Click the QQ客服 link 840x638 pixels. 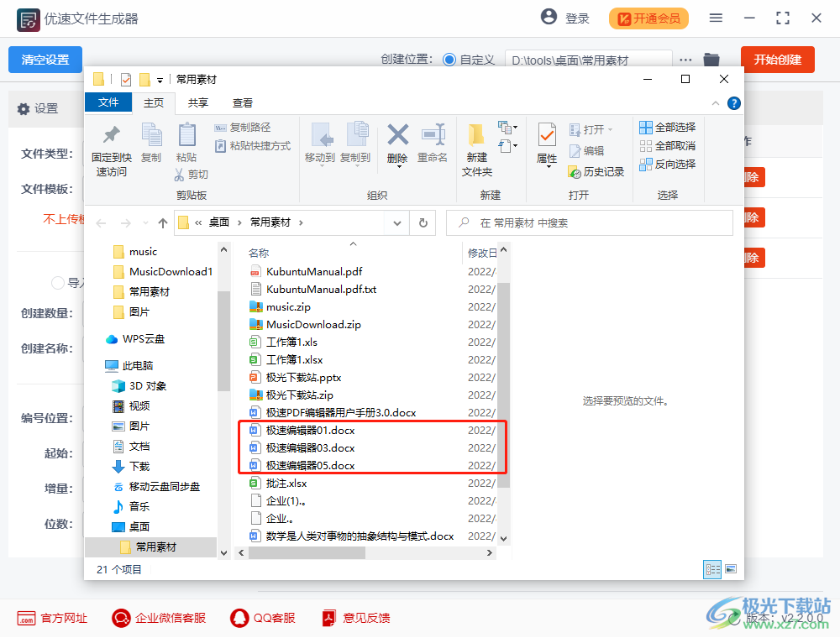(262, 618)
